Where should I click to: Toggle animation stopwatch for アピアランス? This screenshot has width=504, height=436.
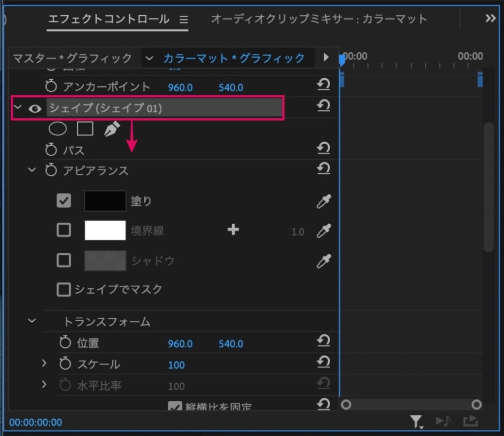tap(51, 170)
